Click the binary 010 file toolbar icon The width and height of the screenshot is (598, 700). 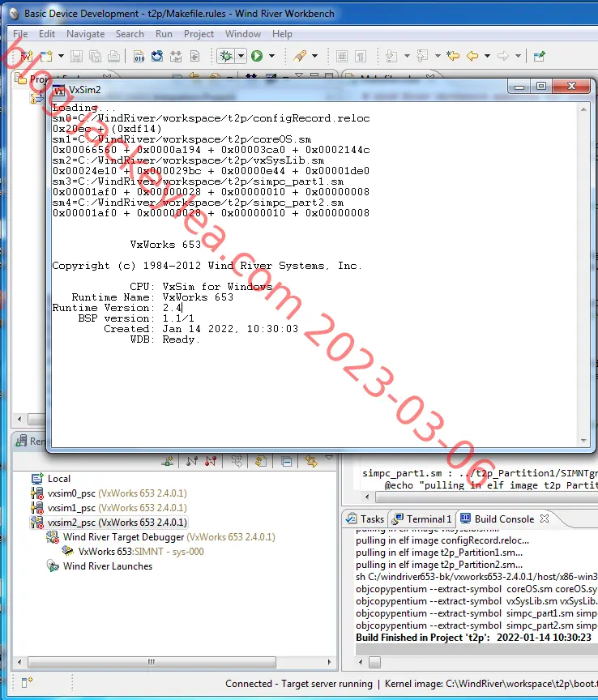pyautogui.click(x=139, y=56)
